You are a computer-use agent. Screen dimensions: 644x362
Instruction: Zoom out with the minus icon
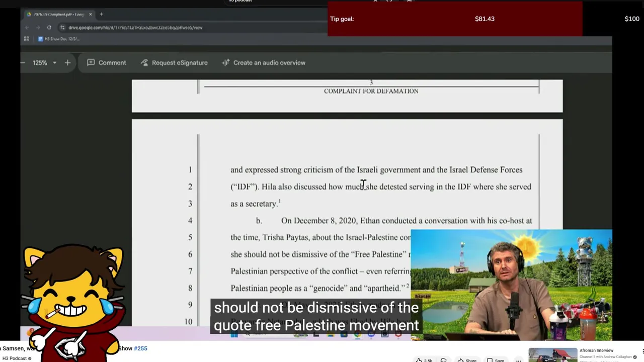coord(23,63)
